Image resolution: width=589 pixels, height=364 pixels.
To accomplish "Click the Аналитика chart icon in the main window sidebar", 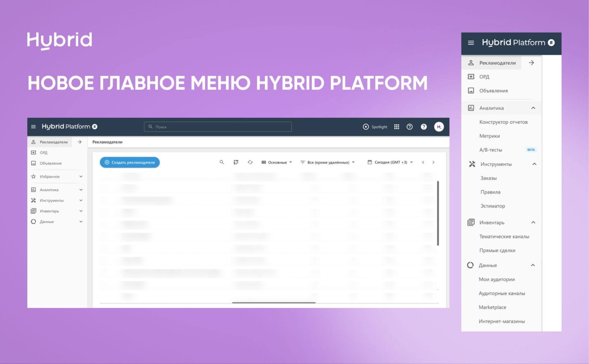I will [33, 190].
